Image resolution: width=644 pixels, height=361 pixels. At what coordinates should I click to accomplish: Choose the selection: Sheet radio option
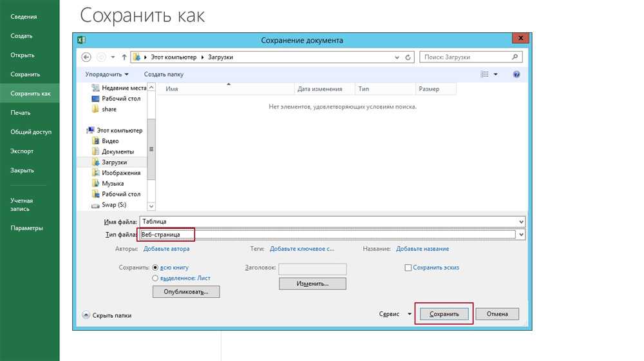(x=155, y=278)
